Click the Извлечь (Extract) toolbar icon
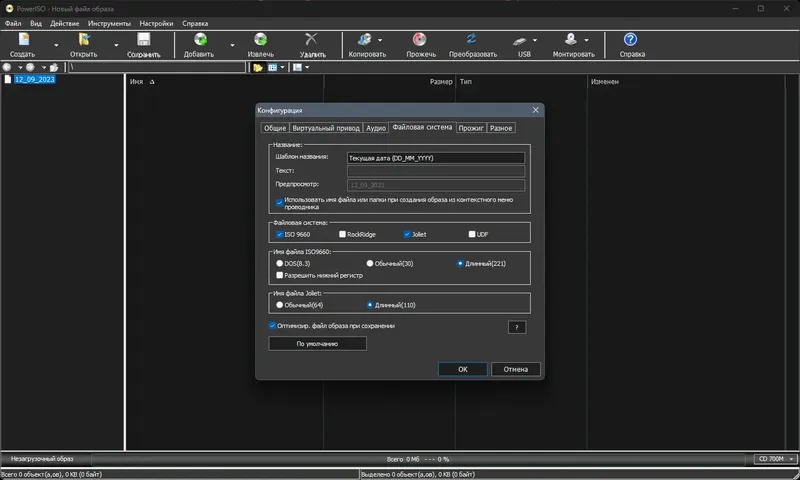 tap(260, 40)
